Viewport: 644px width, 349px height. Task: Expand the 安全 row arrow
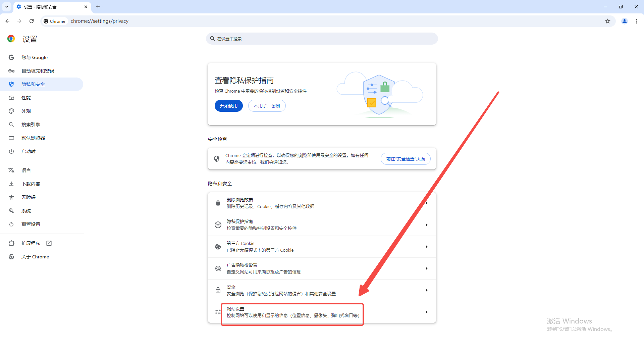point(427,290)
